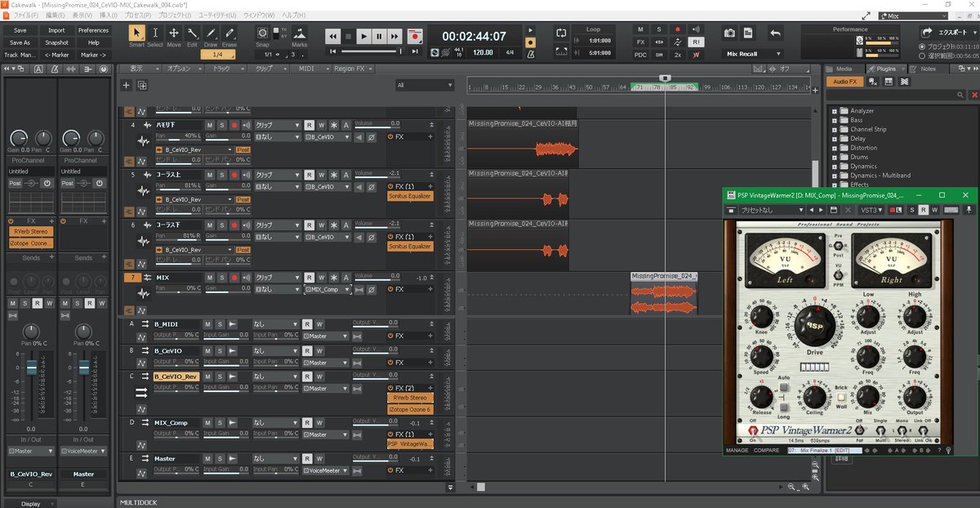Arm record on コーラス下 track

(234, 224)
